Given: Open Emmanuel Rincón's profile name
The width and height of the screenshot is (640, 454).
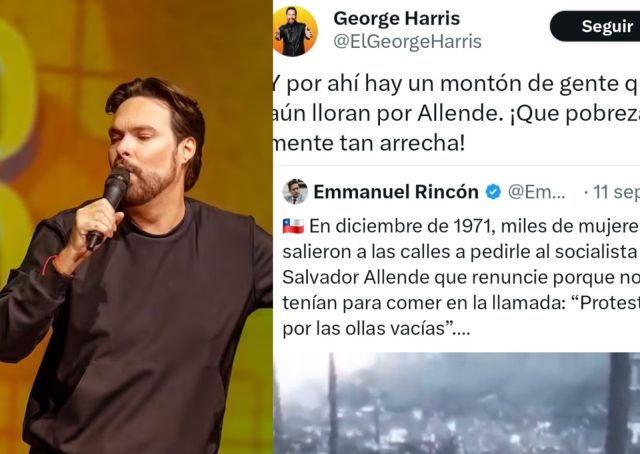Looking at the screenshot, I should point(396,191).
